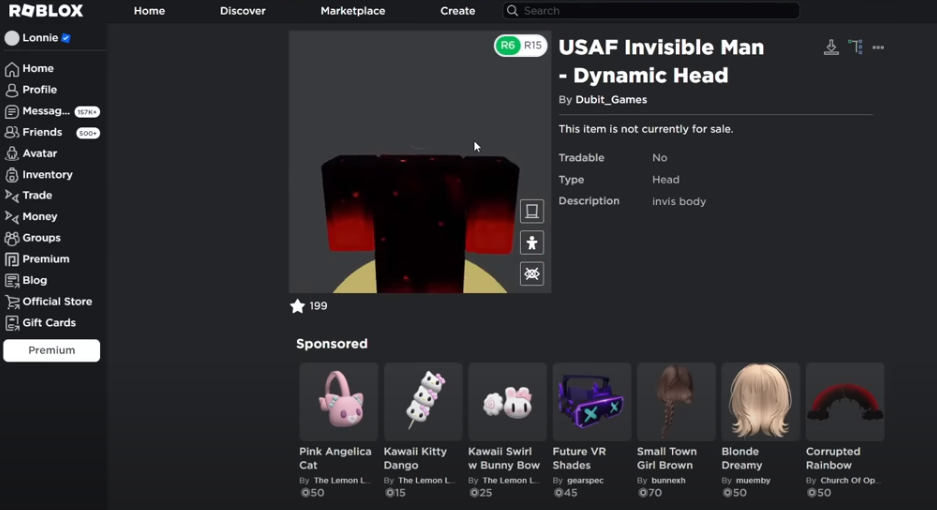Screen dimensions: 937x510
Task: Open Small Town Girl Brown item thumbnail
Action: (x=676, y=402)
